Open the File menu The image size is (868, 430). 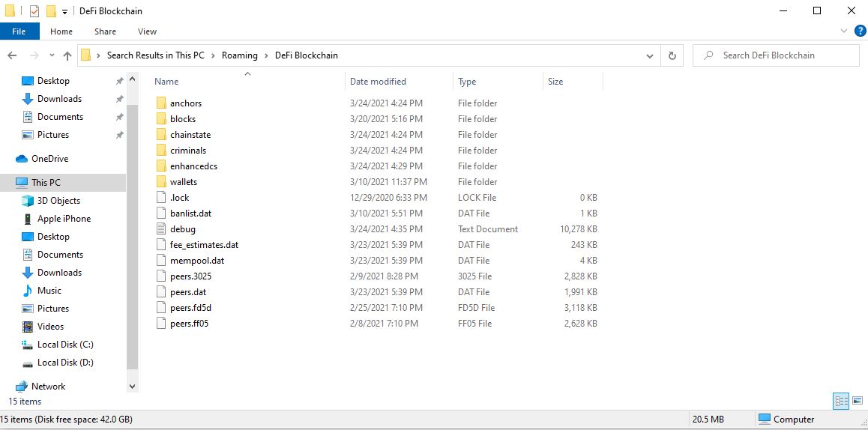point(19,31)
